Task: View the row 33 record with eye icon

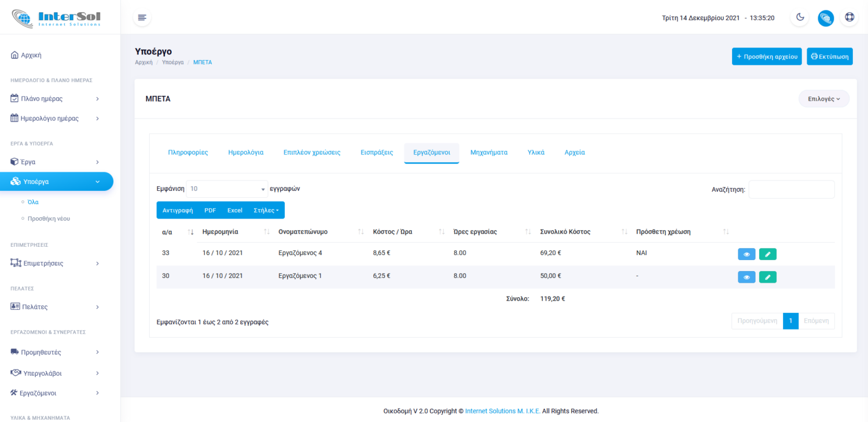Action: 746,254
